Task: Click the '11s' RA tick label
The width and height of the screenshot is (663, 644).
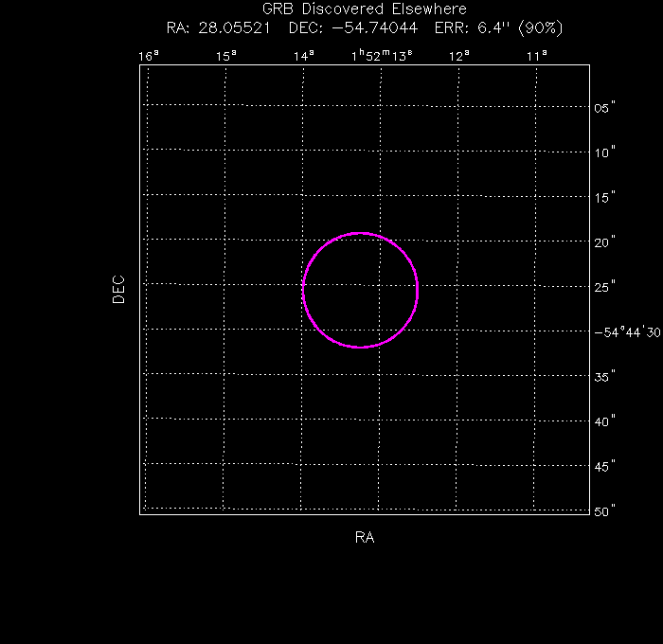Action: (x=537, y=56)
